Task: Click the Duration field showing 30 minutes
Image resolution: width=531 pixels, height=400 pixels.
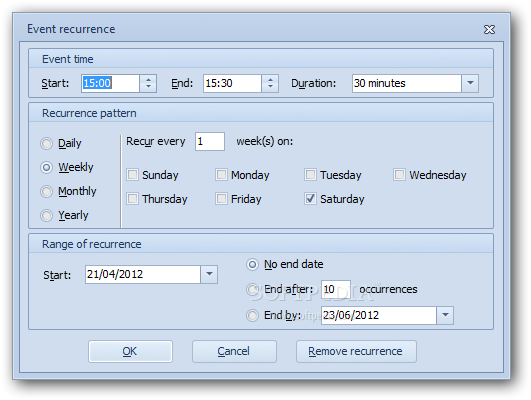Action: 407,83
